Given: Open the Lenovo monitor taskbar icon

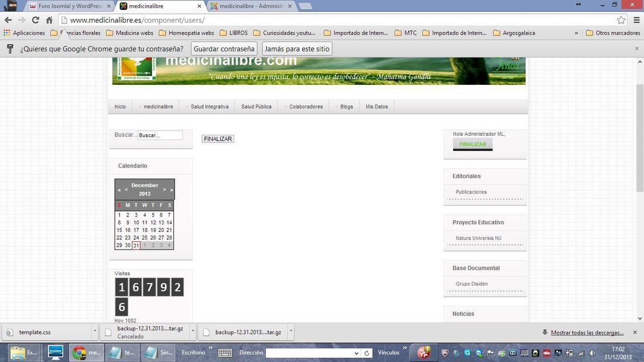Looking at the screenshot, I should [55, 352].
